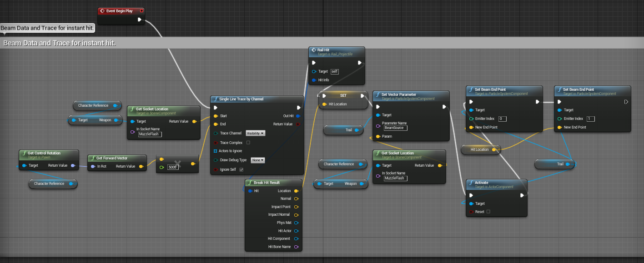Delete the Event Begin Play node

(141, 10)
